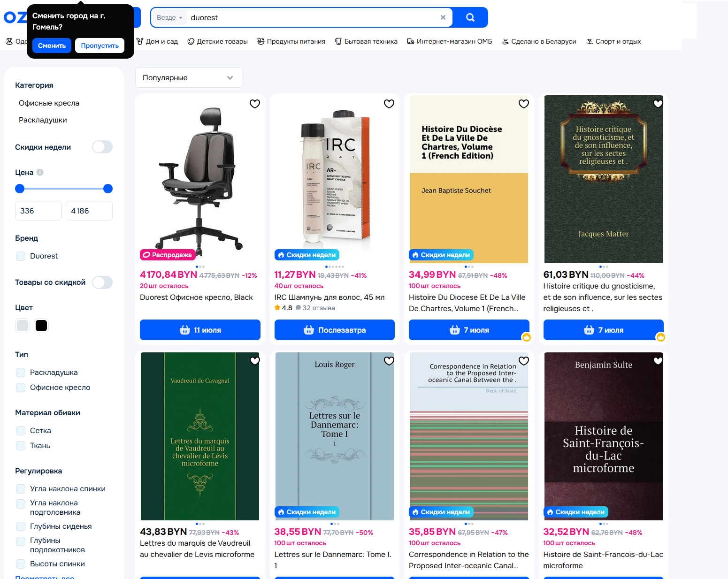The width and height of the screenshot is (728, 579).
Task: Open Интернет-магазин ОМБ menu item
Action: click(x=450, y=41)
